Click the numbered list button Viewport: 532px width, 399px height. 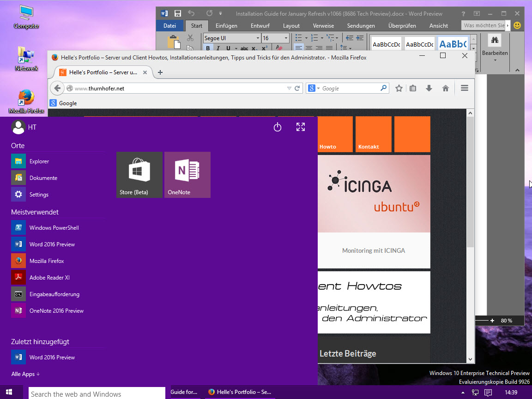coord(314,38)
